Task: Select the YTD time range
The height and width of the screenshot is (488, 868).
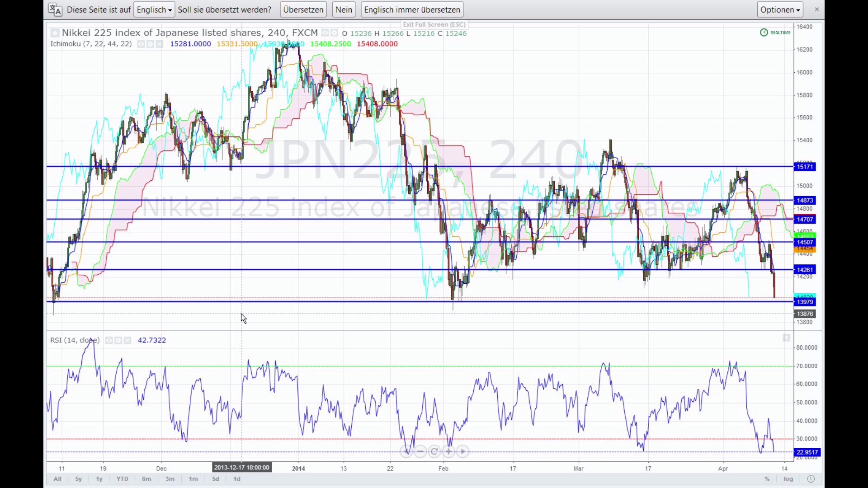Action: click(122, 479)
